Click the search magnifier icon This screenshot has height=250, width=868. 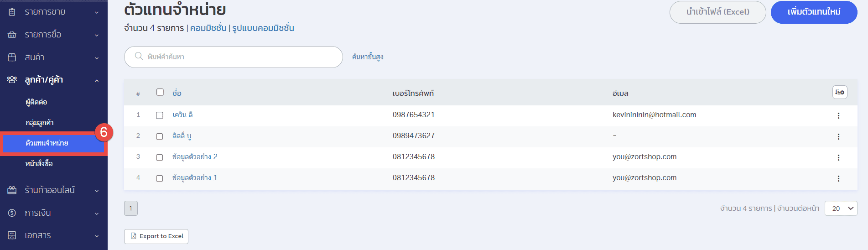pyautogui.click(x=139, y=57)
